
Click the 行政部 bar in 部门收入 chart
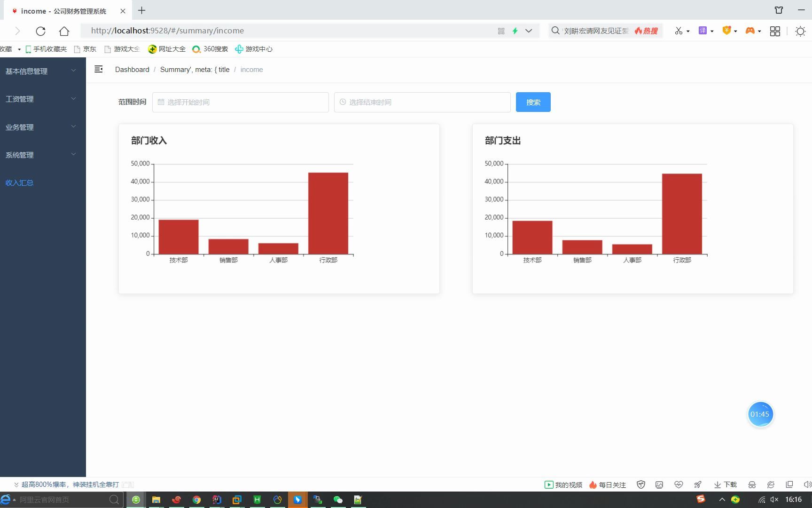pyautogui.click(x=328, y=214)
